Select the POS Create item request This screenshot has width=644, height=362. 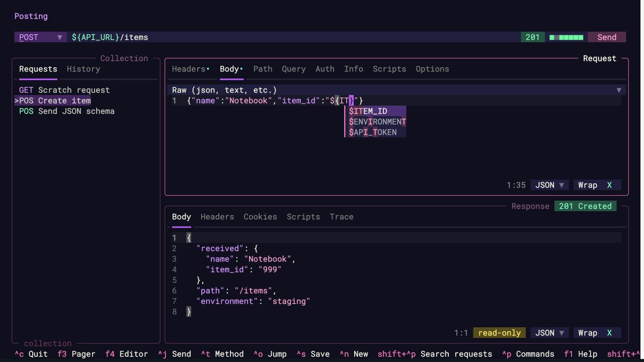pos(53,101)
